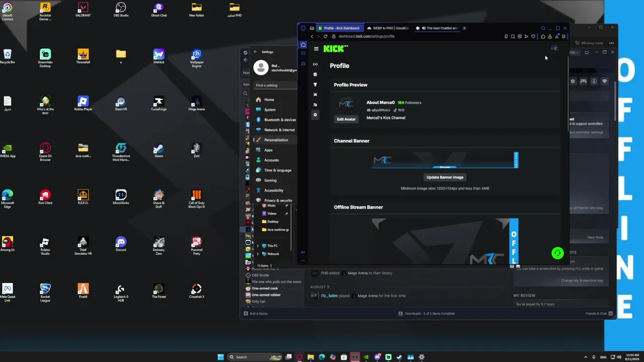This screenshot has height=362, width=644.
Task: Open VALORANT desktop shortcut
Action: 83,10
